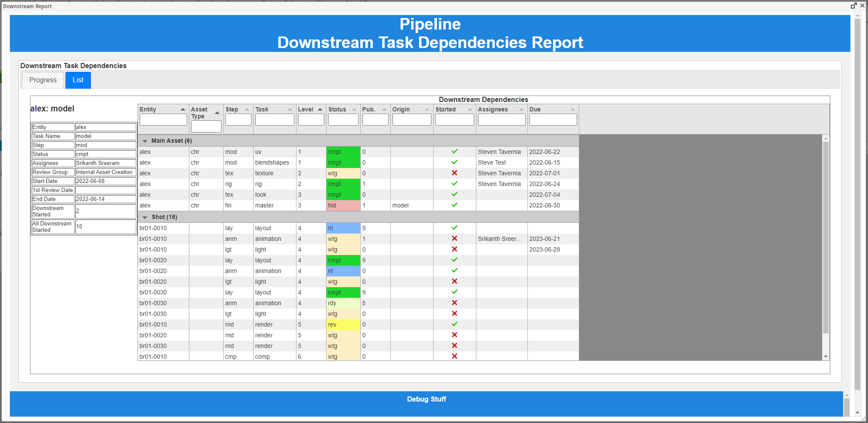Sort the Asset Type column

[218, 112]
